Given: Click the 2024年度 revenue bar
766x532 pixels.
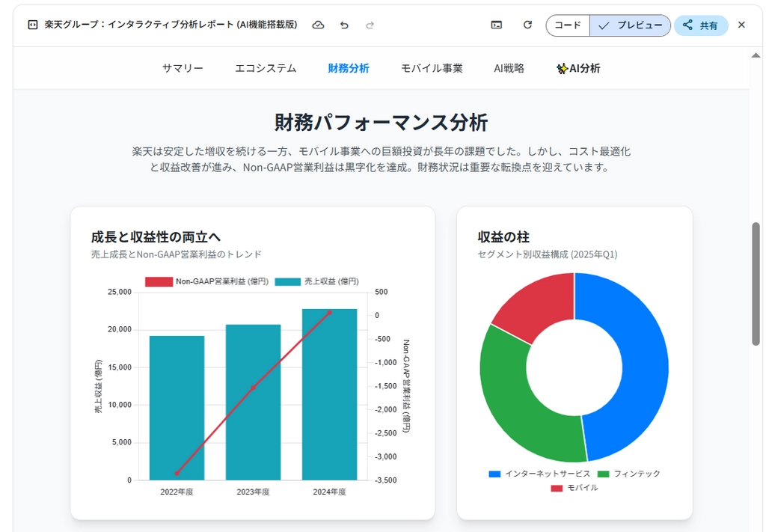Looking at the screenshot, I should click(329, 395).
